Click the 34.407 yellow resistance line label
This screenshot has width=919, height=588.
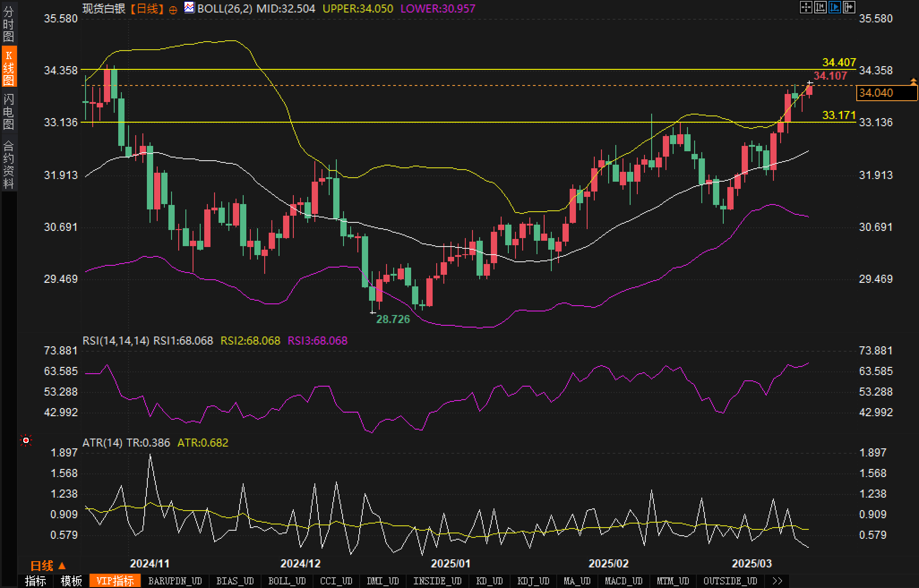point(839,62)
